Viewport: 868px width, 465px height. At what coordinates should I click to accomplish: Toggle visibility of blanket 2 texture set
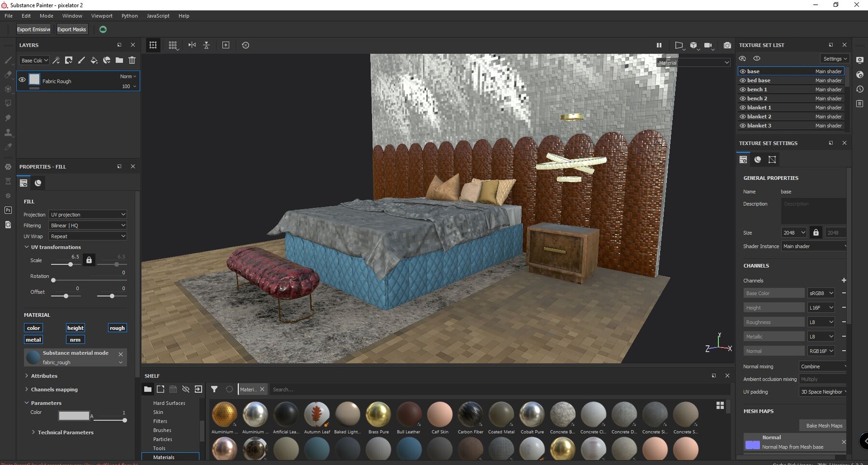743,116
